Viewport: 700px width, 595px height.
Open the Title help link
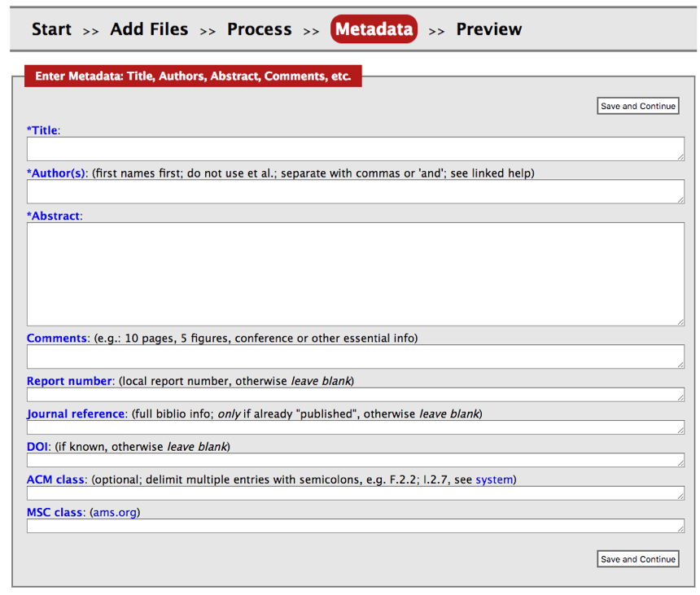coord(42,130)
